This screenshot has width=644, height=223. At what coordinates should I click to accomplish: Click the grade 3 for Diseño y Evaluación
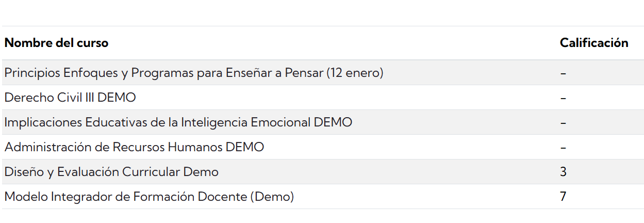pyautogui.click(x=563, y=172)
